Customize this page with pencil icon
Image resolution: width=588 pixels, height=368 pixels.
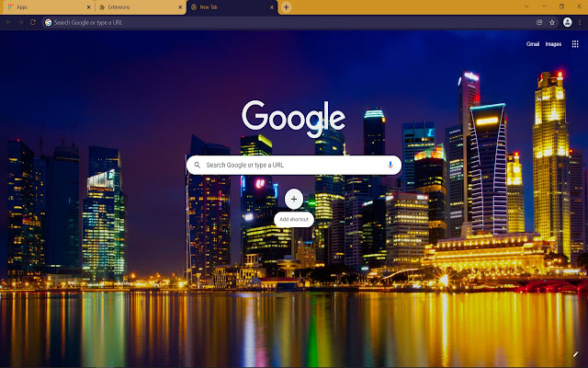[x=576, y=354]
